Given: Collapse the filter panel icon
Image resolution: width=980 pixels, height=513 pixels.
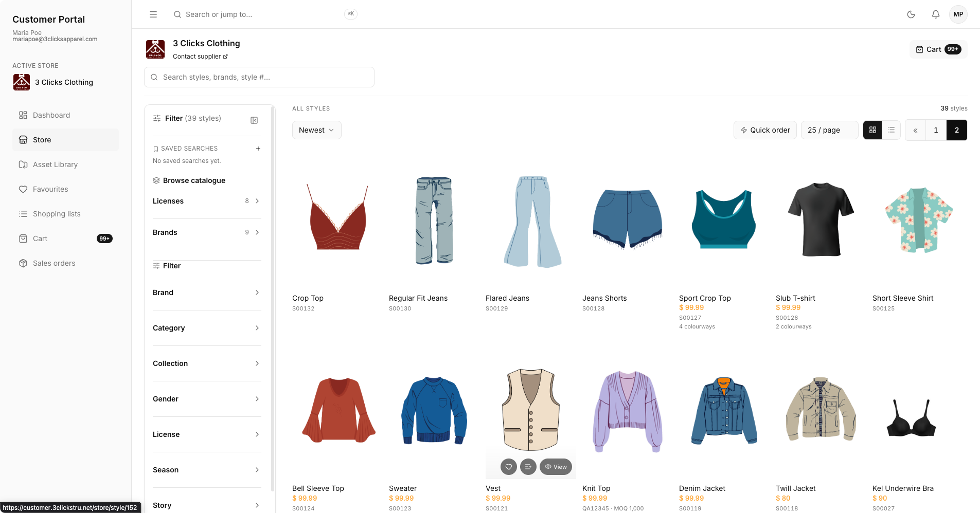Looking at the screenshot, I should 254,120.
